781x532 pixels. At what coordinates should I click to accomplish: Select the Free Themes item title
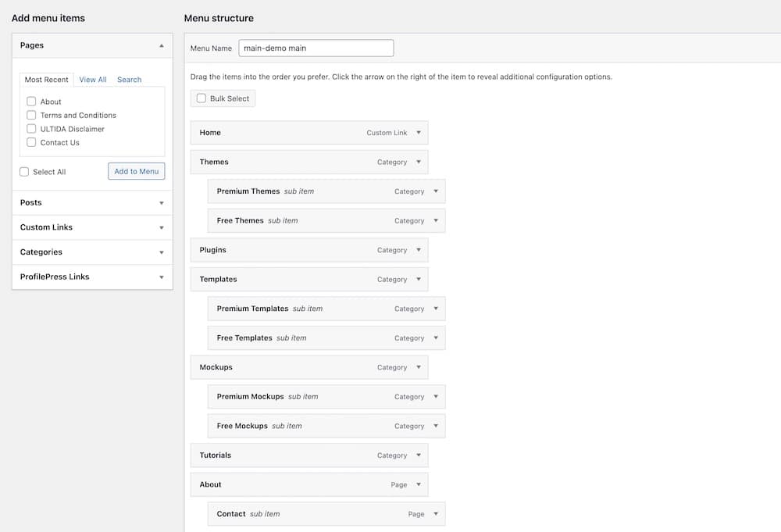click(240, 220)
